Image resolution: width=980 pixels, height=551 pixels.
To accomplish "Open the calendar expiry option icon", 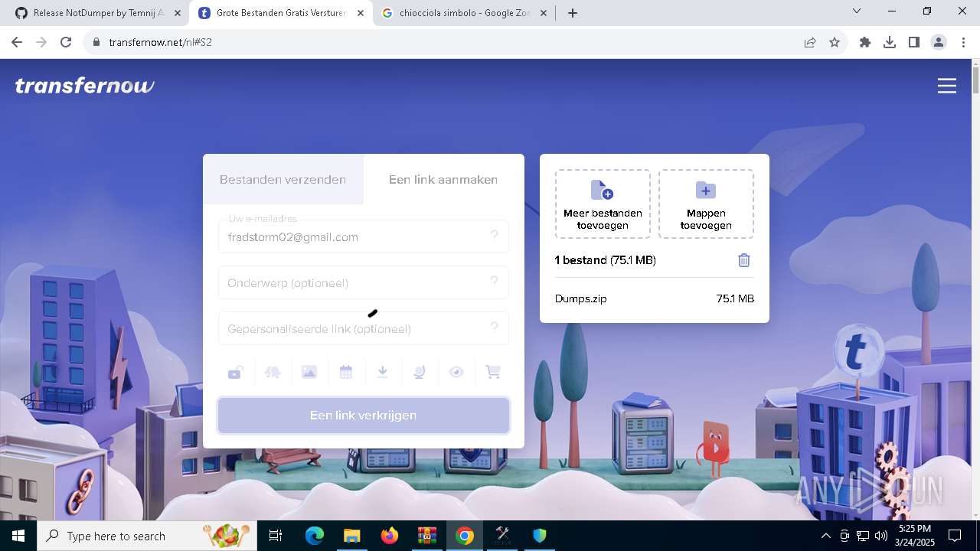I will pos(346,372).
